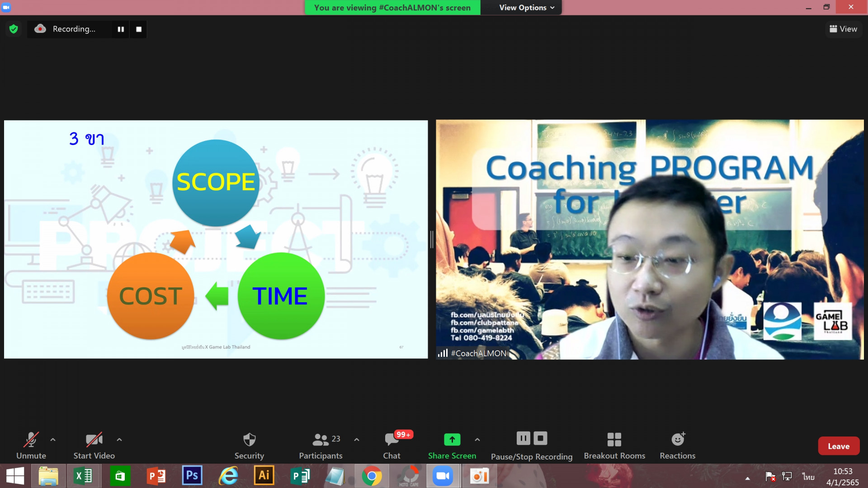Expand video options arrow beside Start Video
This screenshot has width=868, height=488.
tap(119, 439)
